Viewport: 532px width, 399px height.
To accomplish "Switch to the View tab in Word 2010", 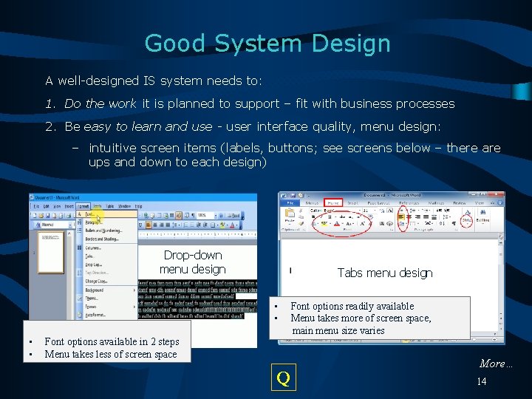I will click(480, 203).
